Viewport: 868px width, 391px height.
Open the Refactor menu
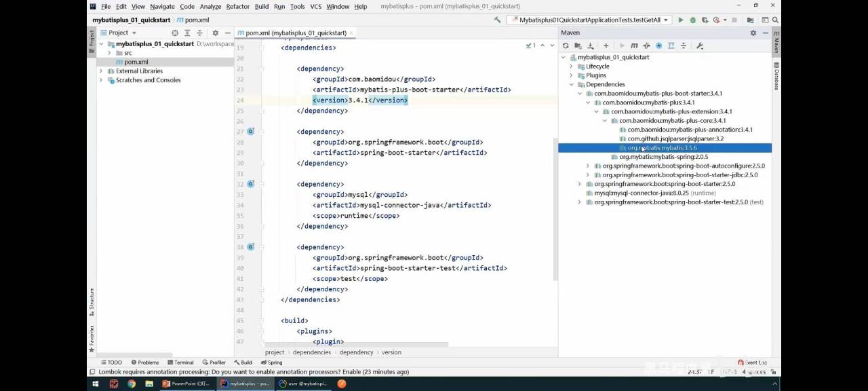point(237,6)
